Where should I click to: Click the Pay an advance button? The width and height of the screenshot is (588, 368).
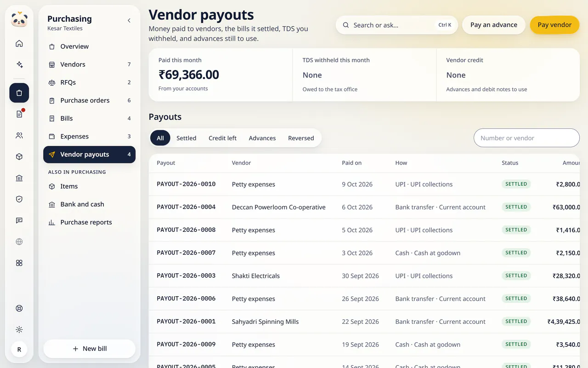[494, 25]
